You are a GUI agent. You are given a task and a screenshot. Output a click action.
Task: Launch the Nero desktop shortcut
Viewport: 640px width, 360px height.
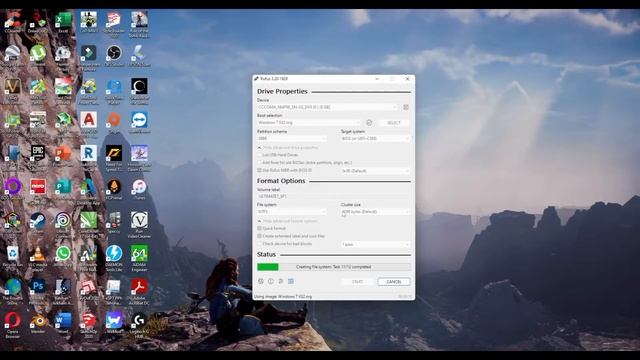pos(38,190)
